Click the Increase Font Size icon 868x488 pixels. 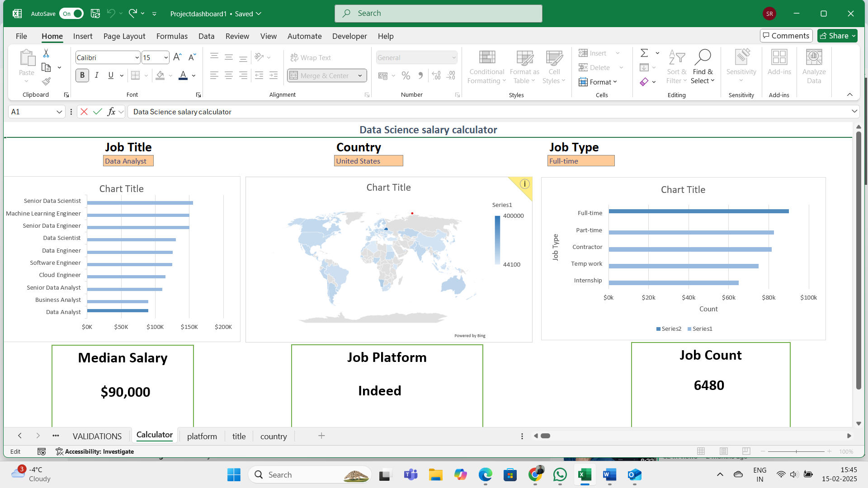click(177, 57)
